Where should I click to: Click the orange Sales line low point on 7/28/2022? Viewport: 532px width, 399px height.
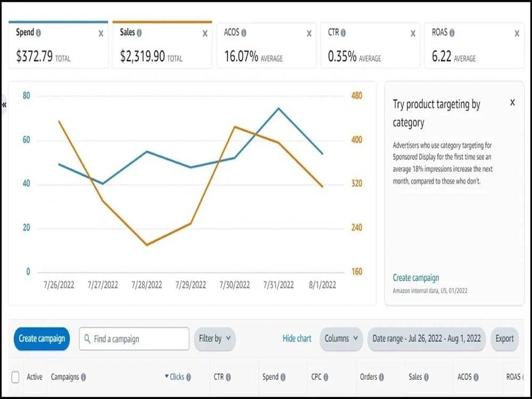click(x=147, y=245)
